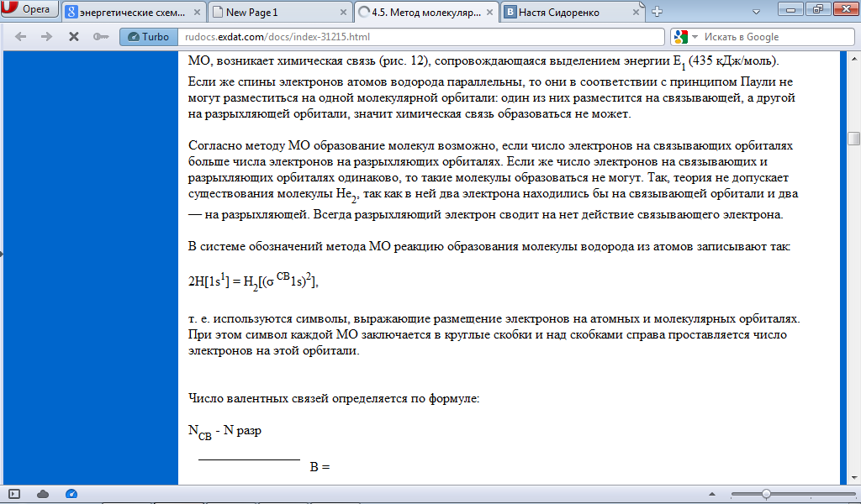The width and height of the screenshot is (861, 504).
Task: Click the 'Искать в Google' search field
Action: [777, 37]
